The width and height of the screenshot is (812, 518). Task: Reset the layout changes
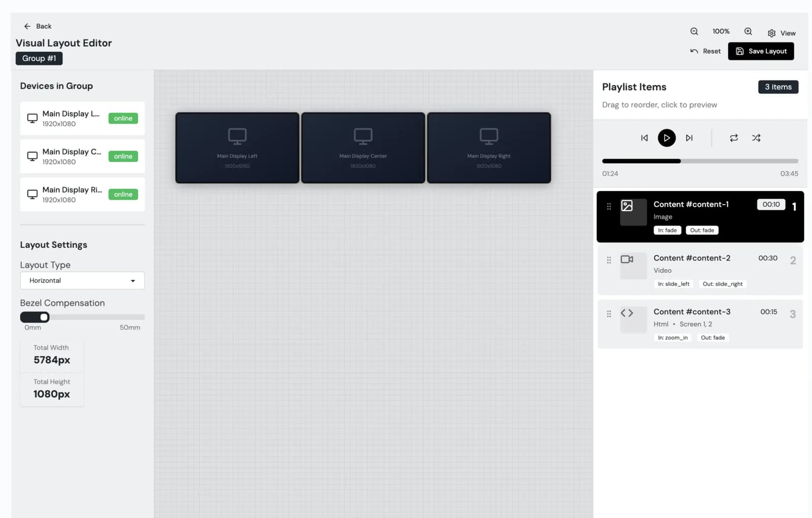coord(705,51)
